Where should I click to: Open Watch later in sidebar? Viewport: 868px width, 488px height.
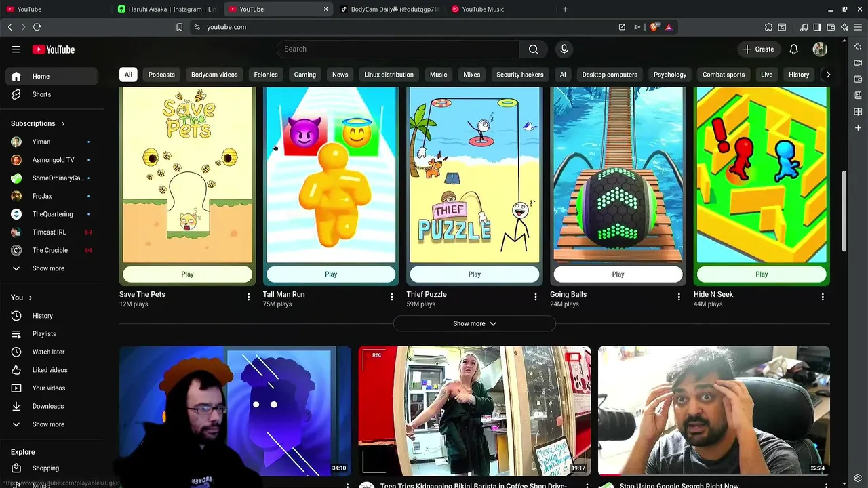click(x=52, y=352)
